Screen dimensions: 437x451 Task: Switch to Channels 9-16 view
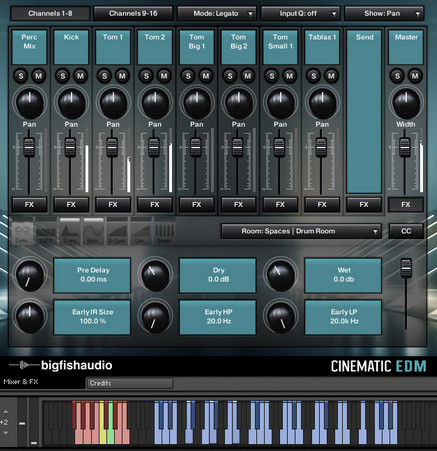[x=133, y=14]
